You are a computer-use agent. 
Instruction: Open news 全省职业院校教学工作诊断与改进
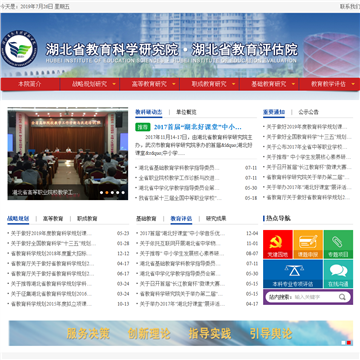click(179, 178)
